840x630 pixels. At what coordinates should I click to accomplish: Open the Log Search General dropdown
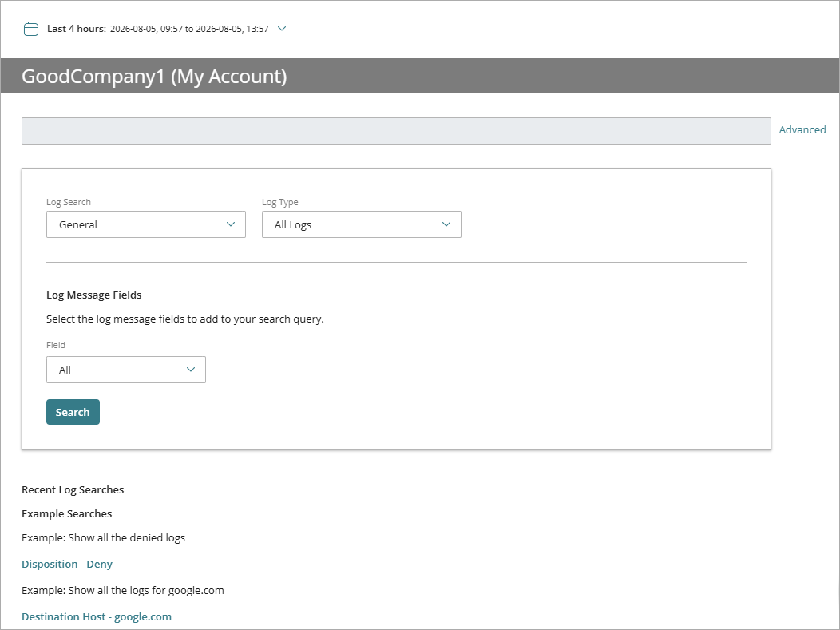pyautogui.click(x=145, y=224)
